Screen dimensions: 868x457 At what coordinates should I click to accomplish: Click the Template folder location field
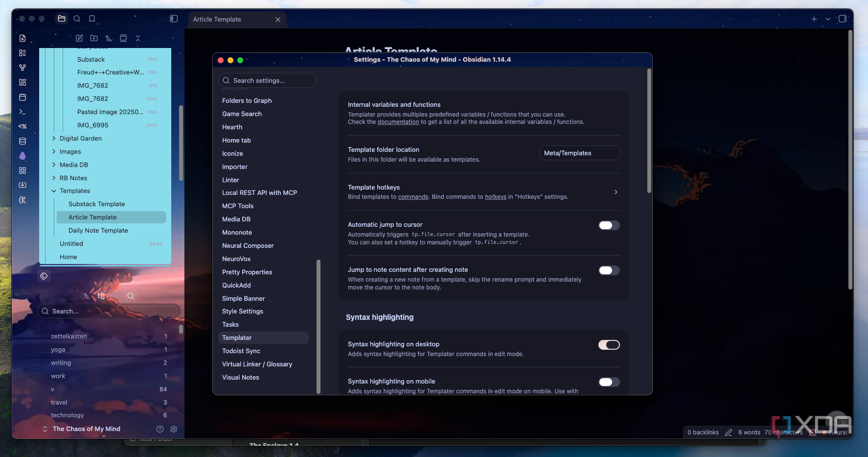[580, 153]
